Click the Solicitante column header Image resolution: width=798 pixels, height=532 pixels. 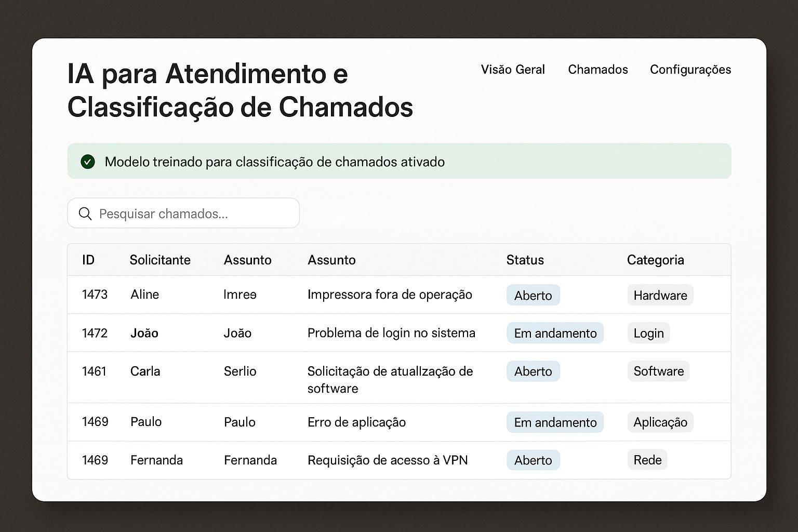tap(160, 260)
